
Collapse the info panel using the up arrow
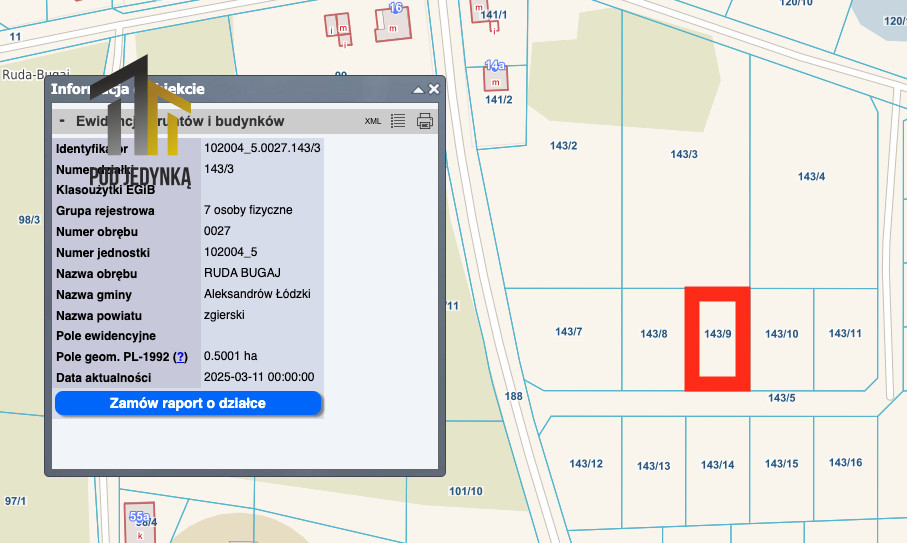click(x=419, y=89)
